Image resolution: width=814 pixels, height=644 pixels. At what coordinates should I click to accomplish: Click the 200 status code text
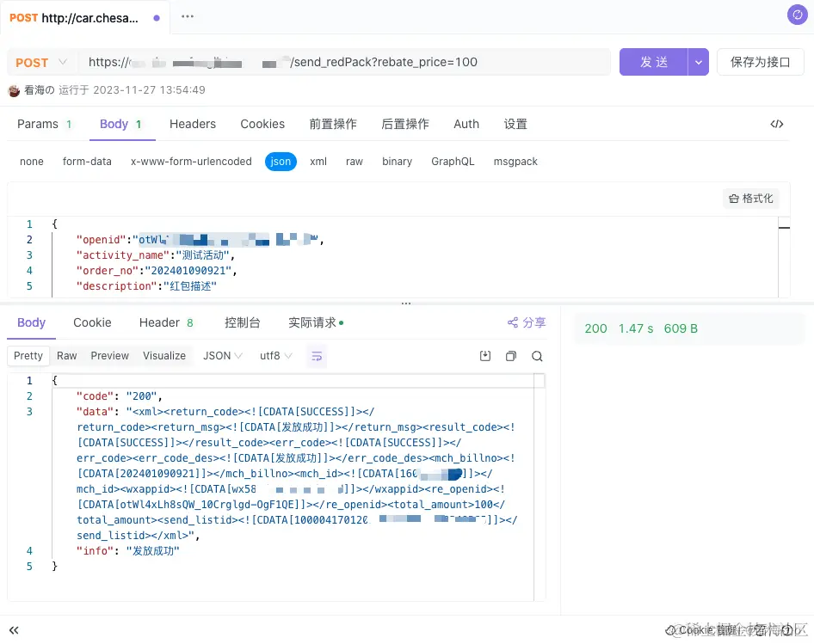pyautogui.click(x=595, y=328)
